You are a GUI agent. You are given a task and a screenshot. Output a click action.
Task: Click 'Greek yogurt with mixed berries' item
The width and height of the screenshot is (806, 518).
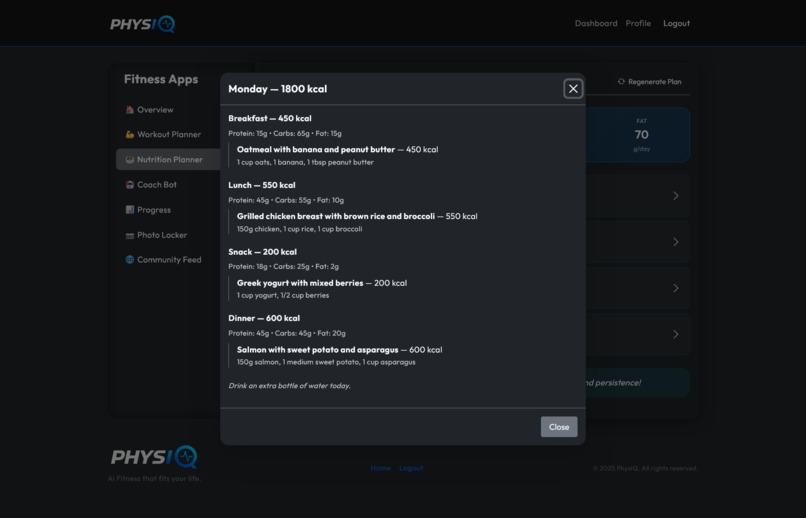[300, 283]
